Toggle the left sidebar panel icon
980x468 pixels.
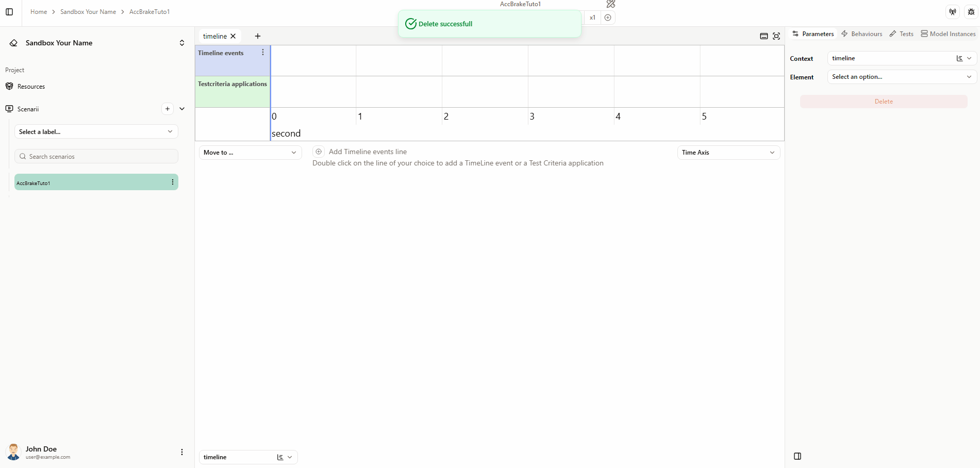[x=9, y=11]
